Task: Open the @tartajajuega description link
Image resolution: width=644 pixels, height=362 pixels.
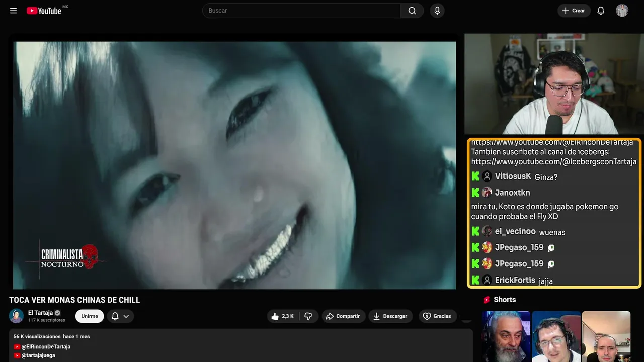Action: click(38, 355)
